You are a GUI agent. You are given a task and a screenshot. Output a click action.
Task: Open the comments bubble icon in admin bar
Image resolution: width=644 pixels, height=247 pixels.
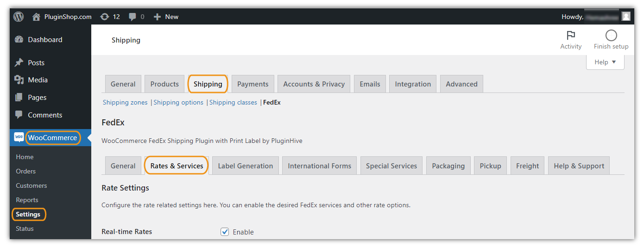point(133,17)
